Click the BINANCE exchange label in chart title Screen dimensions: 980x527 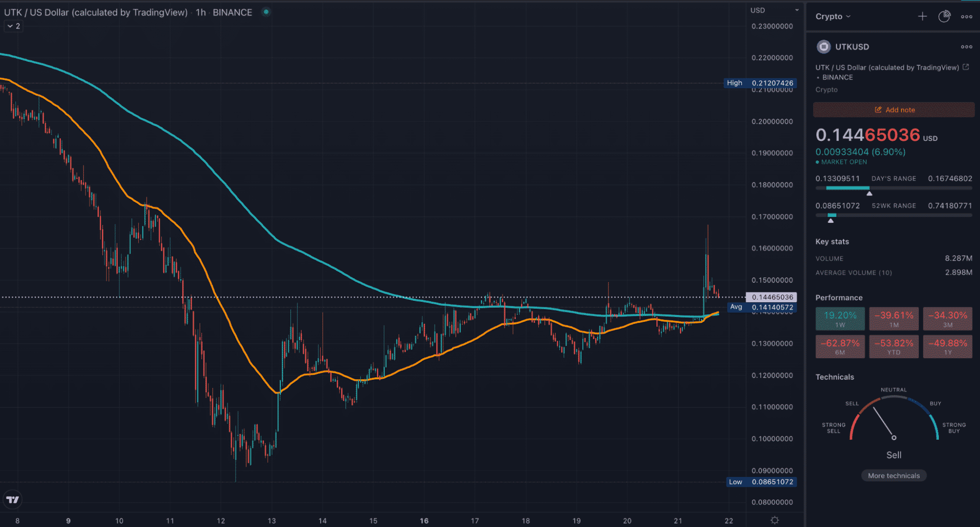pyautogui.click(x=232, y=12)
